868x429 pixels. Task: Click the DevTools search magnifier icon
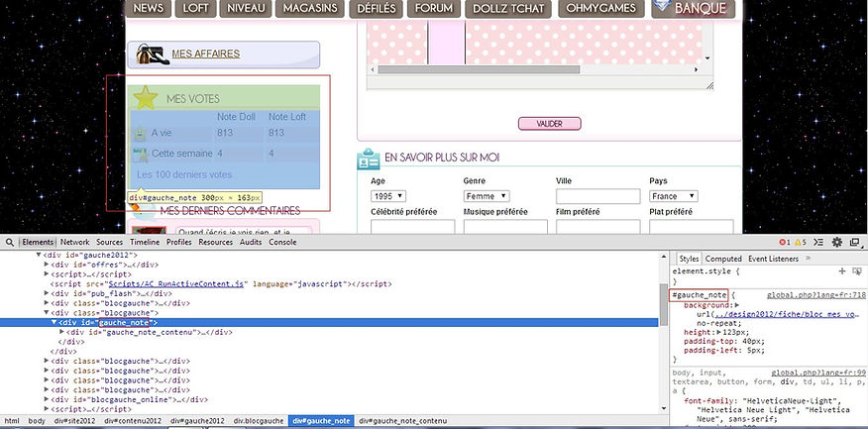click(x=9, y=243)
